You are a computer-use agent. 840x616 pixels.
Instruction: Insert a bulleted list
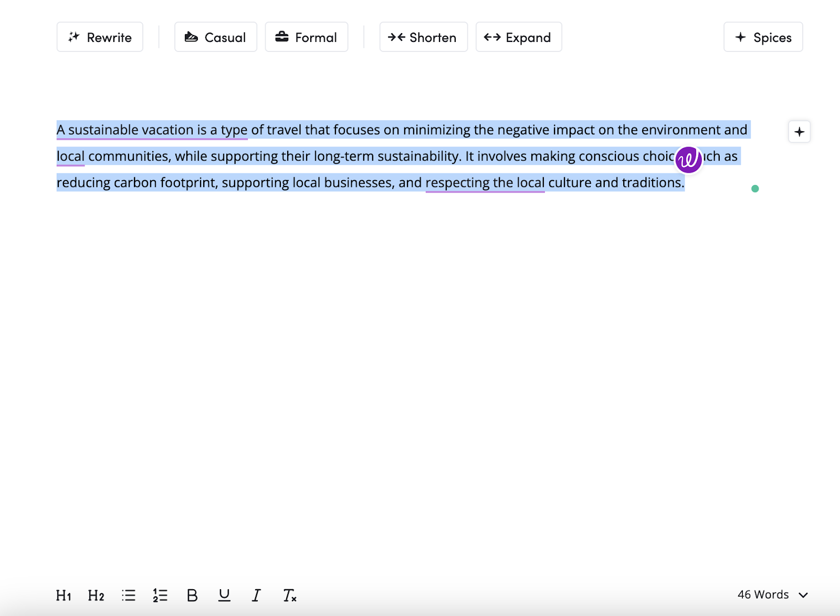coord(129,596)
